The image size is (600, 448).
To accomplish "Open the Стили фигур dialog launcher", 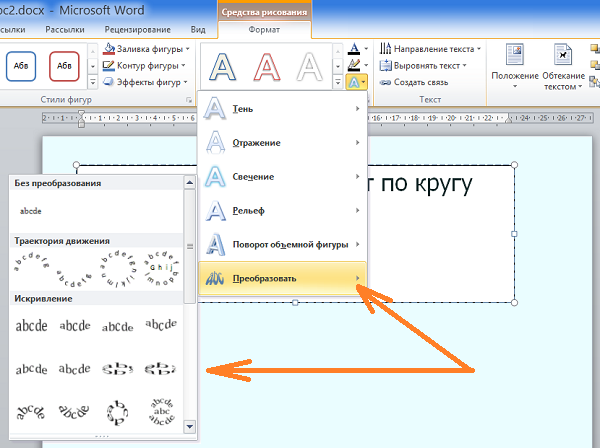I will pyautogui.click(x=189, y=100).
